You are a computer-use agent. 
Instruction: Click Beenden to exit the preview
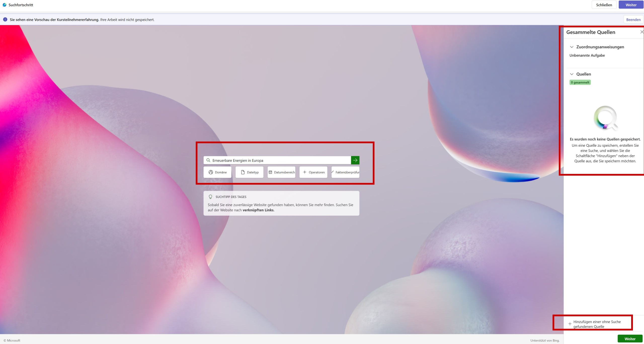coord(633,20)
